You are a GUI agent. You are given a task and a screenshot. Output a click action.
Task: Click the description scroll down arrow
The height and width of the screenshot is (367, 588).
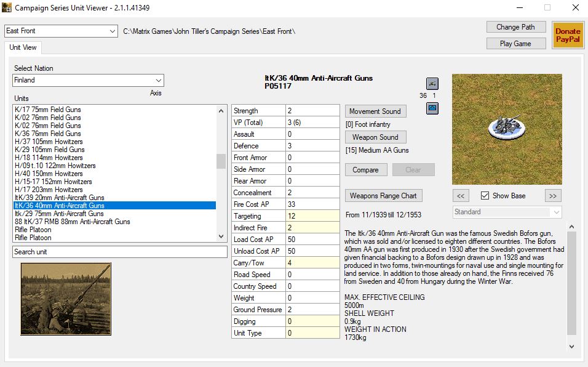coord(571,347)
